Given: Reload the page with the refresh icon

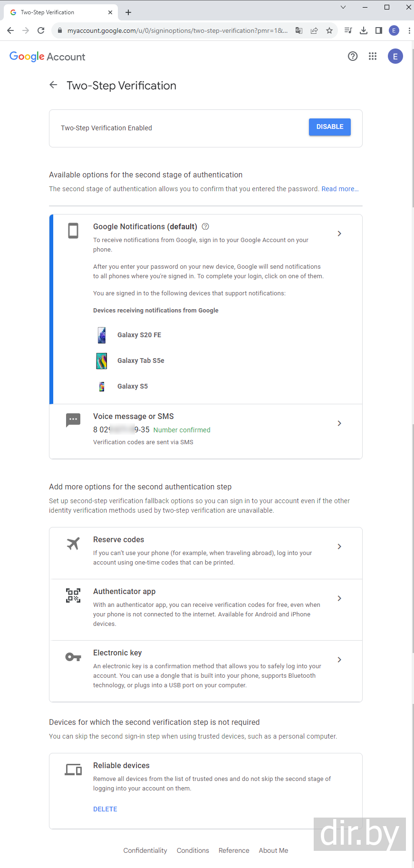Looking at the screenshot, I should [x=41, y=31].
